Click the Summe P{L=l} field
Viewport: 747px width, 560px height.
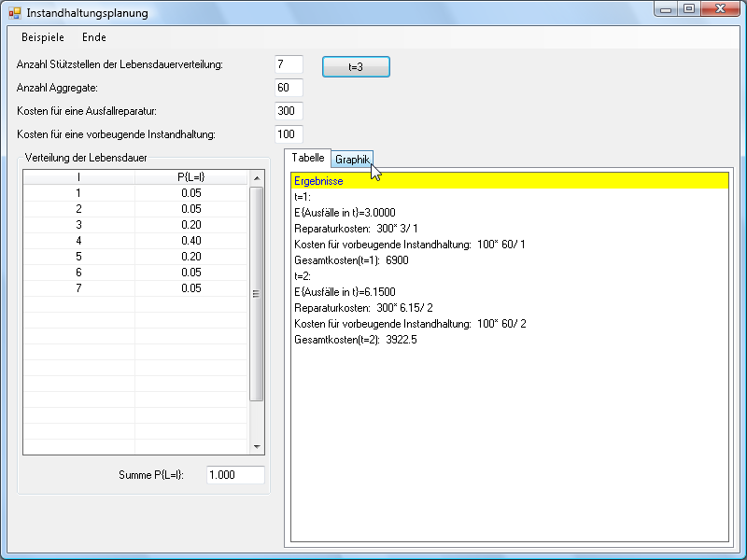tap(235, 475)
